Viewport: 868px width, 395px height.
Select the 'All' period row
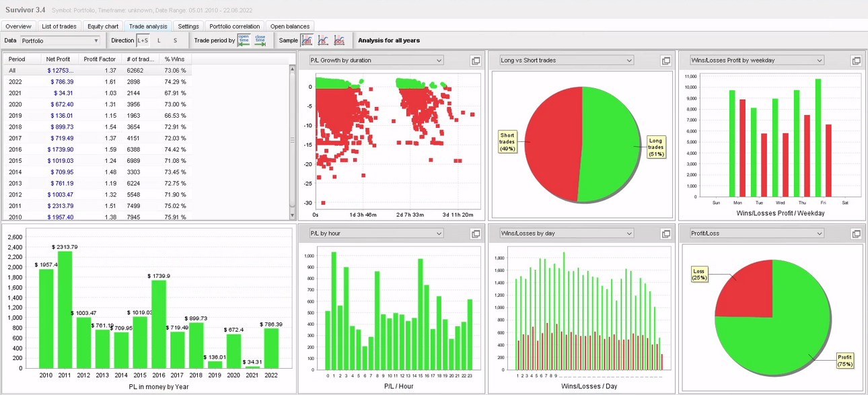pyautogui.click(x=96, y=70)
